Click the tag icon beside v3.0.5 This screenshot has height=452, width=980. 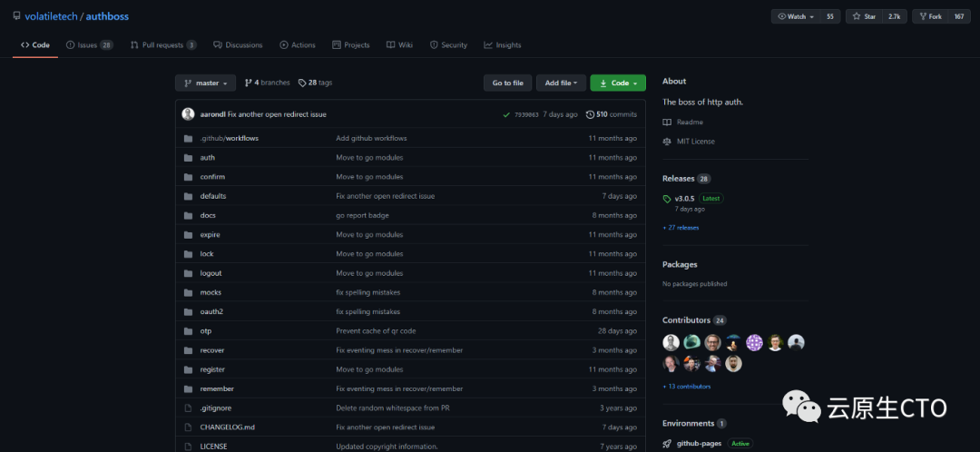click(667, 199)
